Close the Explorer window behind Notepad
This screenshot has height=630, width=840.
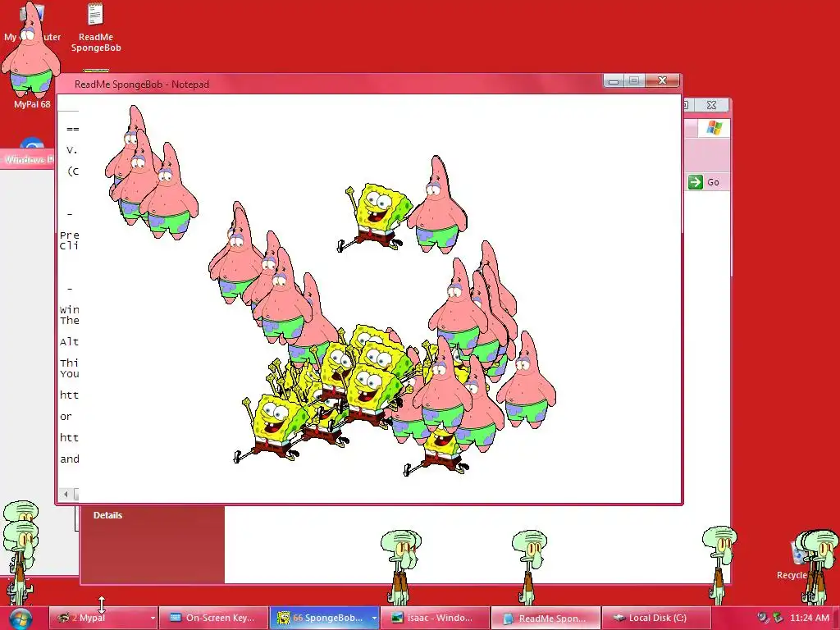pos(711,105)
